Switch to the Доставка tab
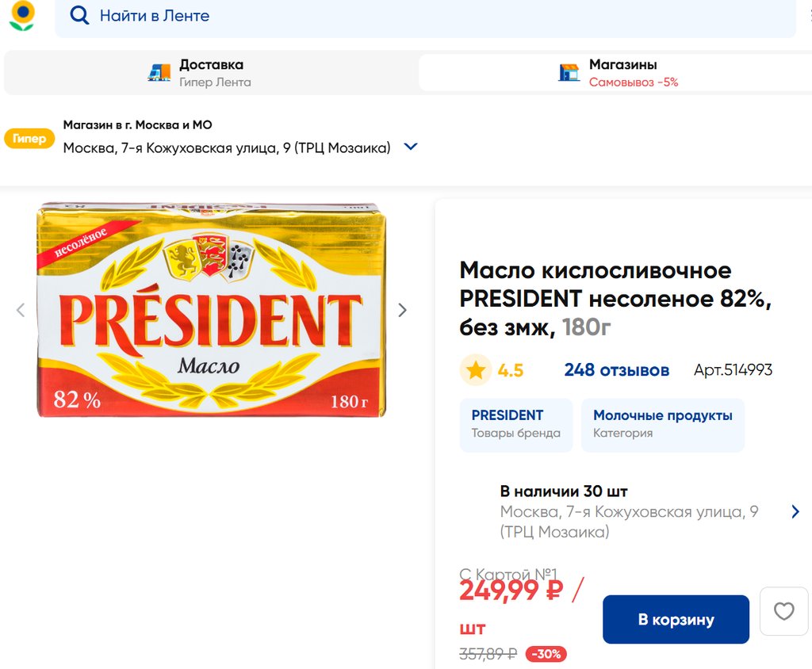The image size is (812, 669). pos(211,72)
